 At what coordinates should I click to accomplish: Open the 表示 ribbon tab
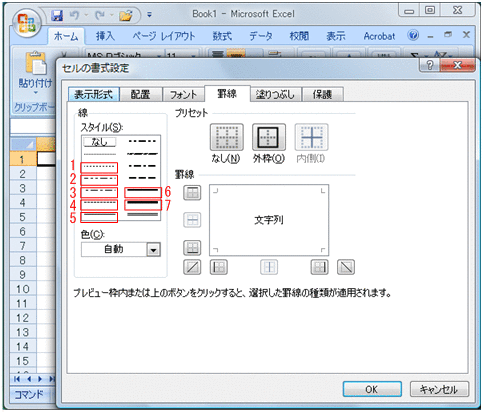pyautogui.click(x=336, y=36)
